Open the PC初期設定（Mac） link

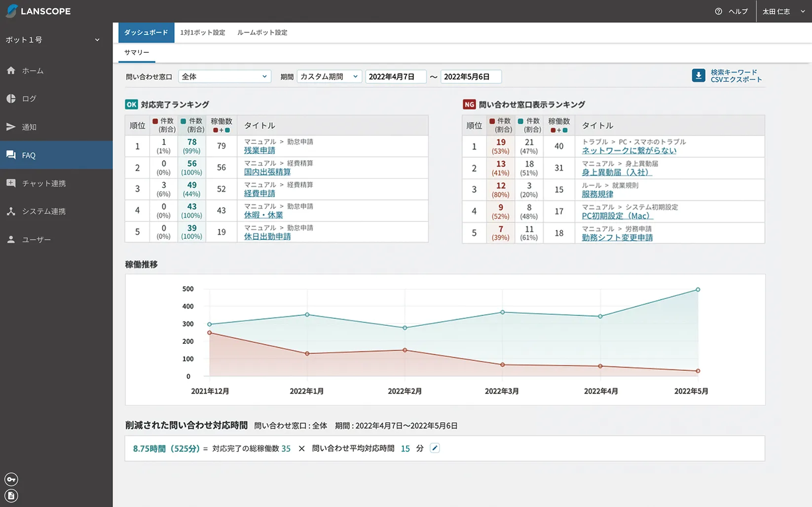[x=617, y=216]
